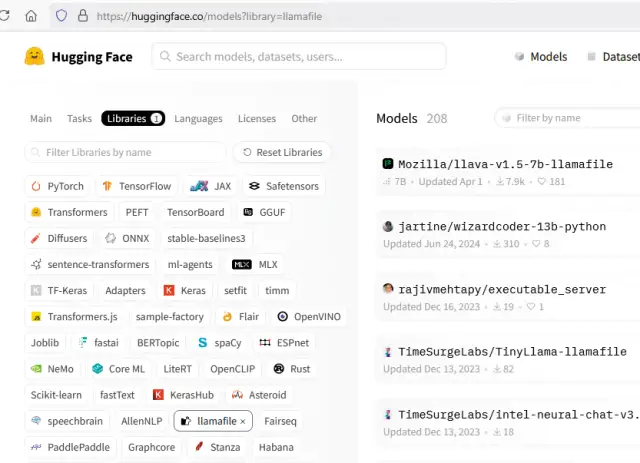This screenshot has width=640, height=463.
Task: Open the shield tracking protection icon
Action: (x=61, y=16)
